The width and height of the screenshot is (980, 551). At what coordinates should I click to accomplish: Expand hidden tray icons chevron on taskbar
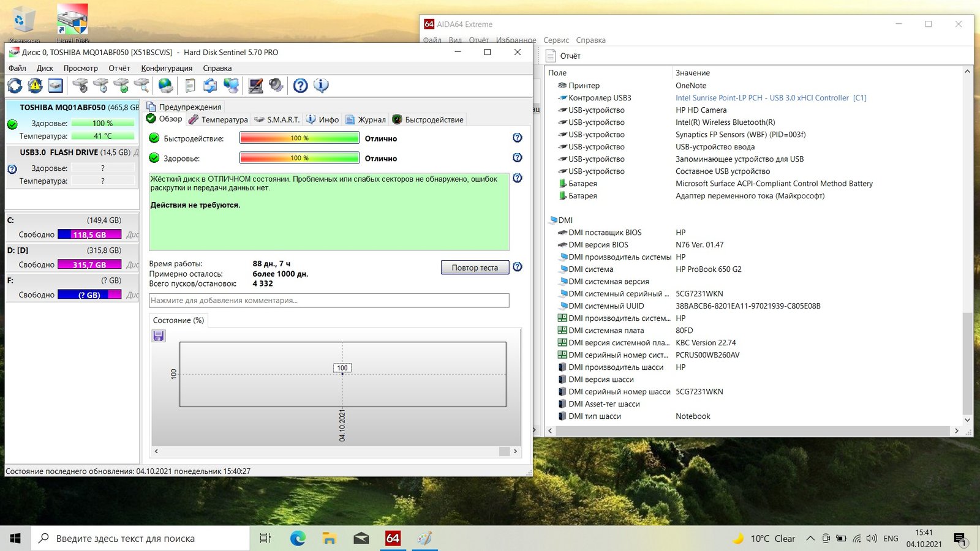click(810, 539)
